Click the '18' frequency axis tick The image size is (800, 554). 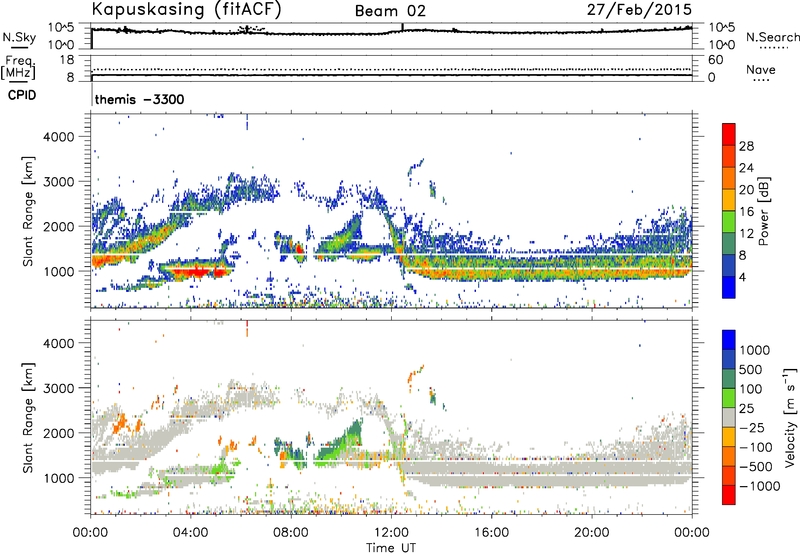(x=67, y=60)
